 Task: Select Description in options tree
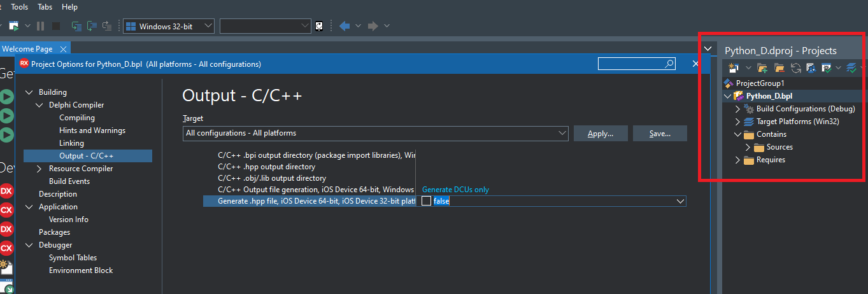coord(58,194)
